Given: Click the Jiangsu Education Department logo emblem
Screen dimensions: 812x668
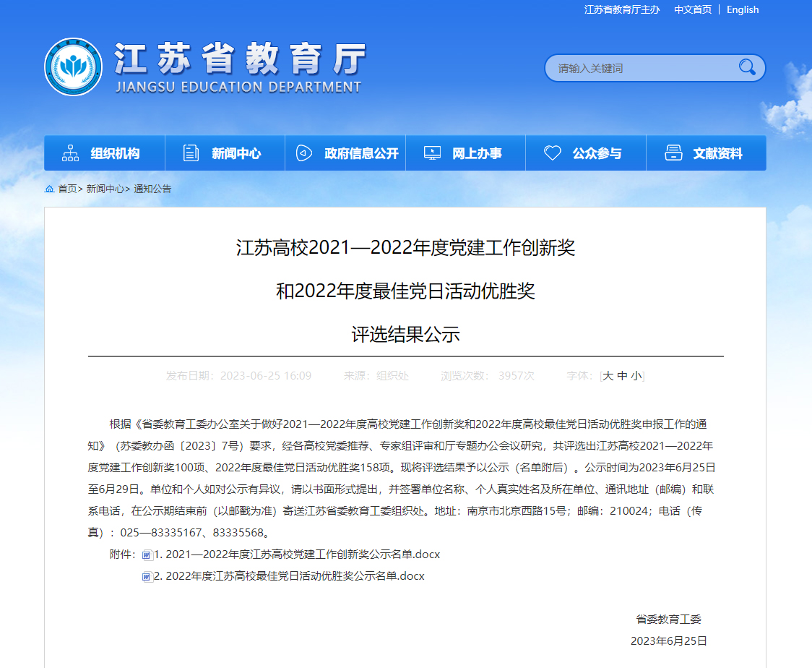Looking at the screenshot, I should click(73, 67).
